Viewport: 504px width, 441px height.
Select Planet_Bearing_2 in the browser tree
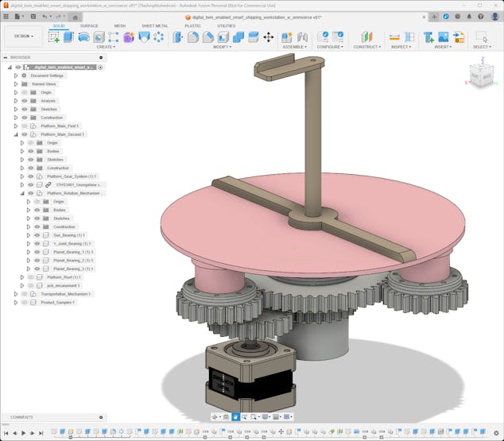pyautogui.click(x=68, y=261)
